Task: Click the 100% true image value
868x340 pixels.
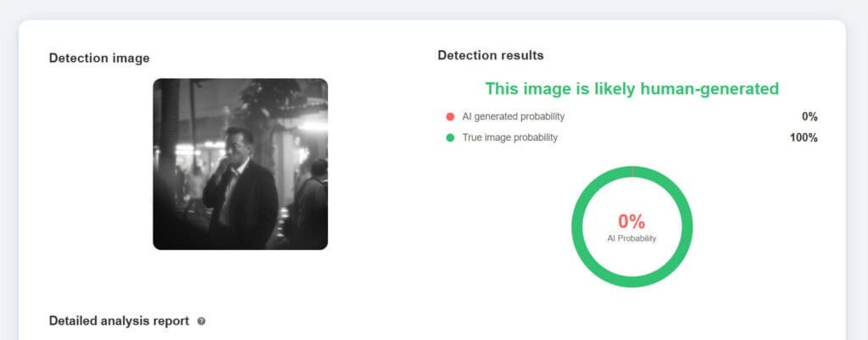Action: (803, 138)
